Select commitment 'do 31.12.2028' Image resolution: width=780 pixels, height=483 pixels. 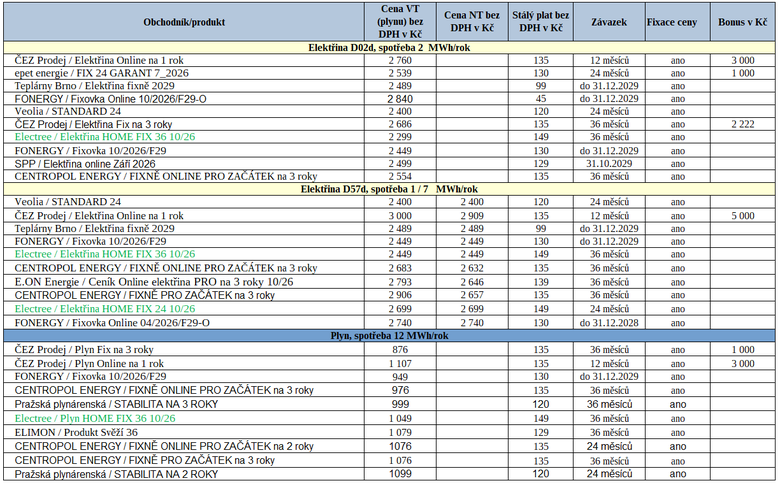[609, 323]
